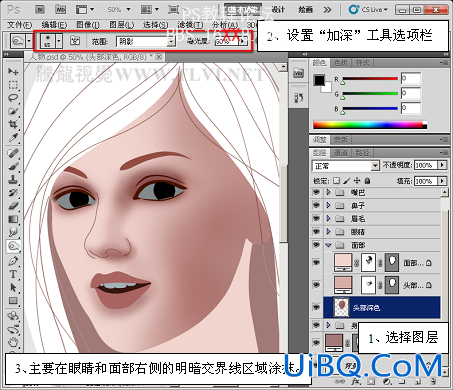Open the 范围 range dropdown set to 阴影
This screenshot has height=390, width=453.
(146, 41)
